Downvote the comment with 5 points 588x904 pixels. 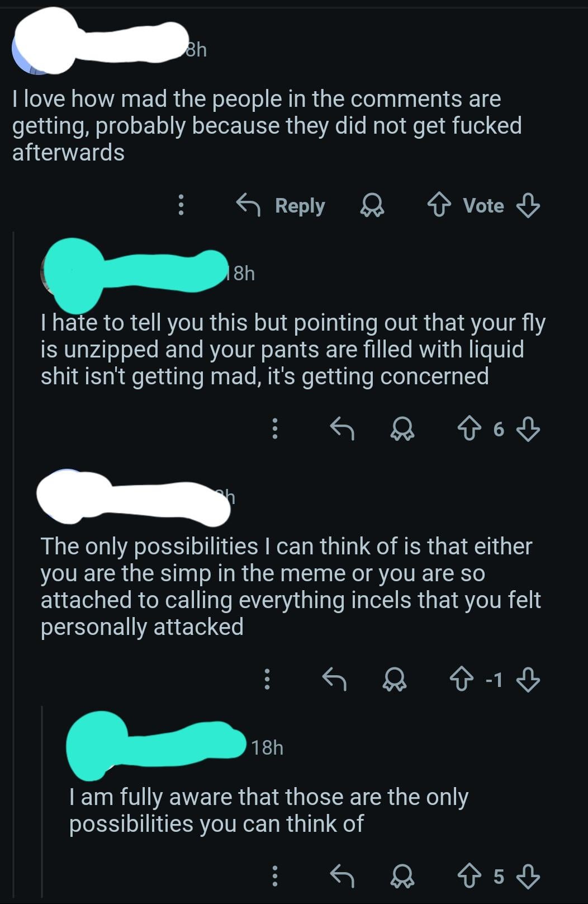click(x=528, y=876)
